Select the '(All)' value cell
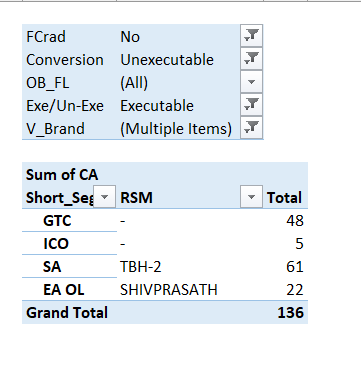 [x=179, y=82]
